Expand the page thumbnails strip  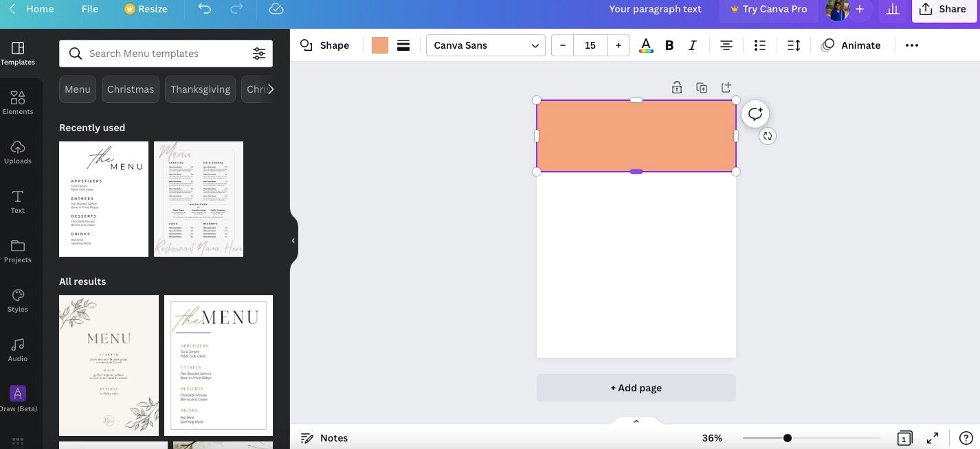(x=636, y=421)
